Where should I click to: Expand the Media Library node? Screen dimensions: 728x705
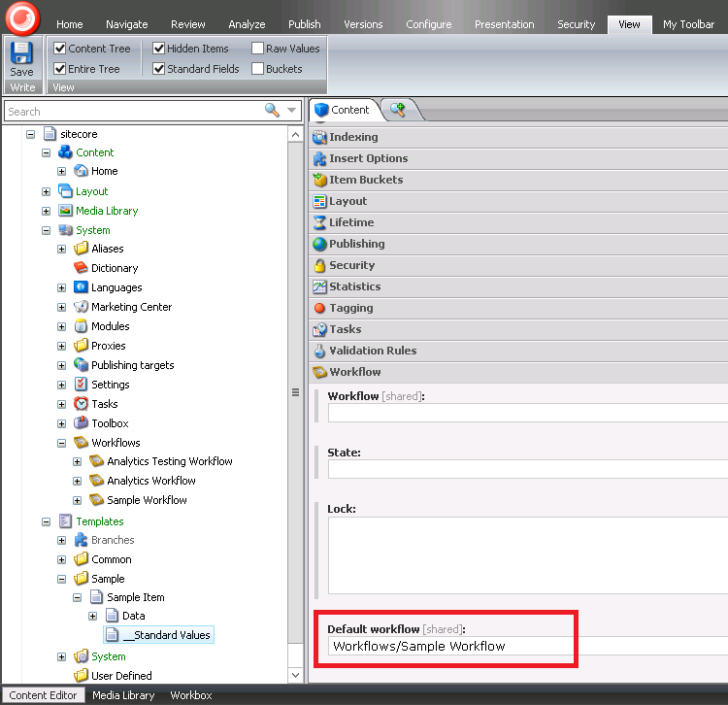point(46,211)
